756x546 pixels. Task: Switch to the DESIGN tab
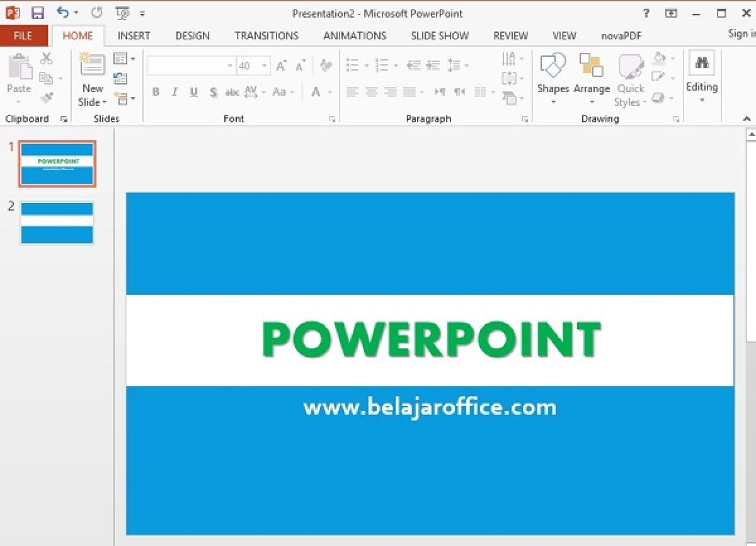point(192,36)
